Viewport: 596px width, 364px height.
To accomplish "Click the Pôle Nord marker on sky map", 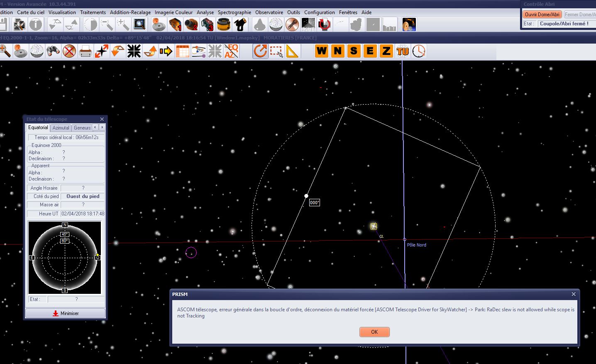I will click(405, 239).
